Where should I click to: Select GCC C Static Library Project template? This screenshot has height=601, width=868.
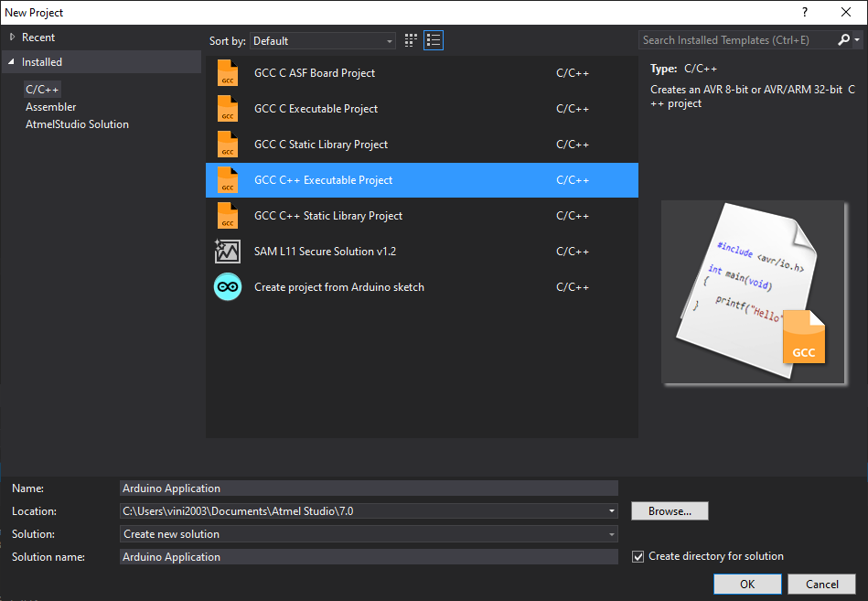click(x=422, y=145)
